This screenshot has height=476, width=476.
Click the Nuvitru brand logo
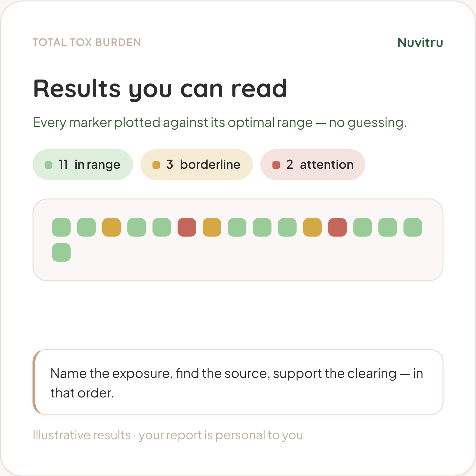click(420, 43)
